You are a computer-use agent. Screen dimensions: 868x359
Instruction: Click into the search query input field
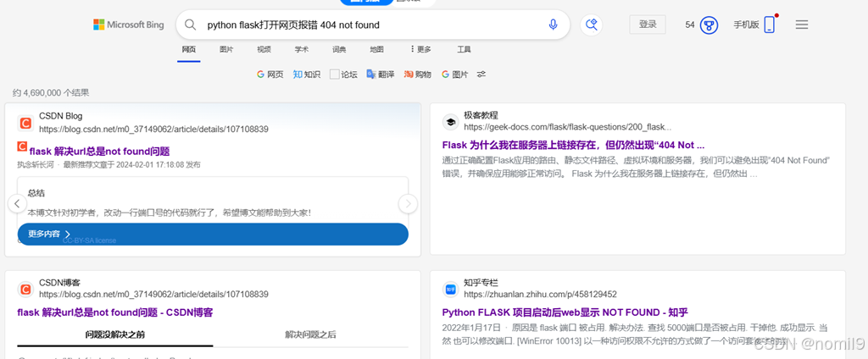click(x=371, y=25)
